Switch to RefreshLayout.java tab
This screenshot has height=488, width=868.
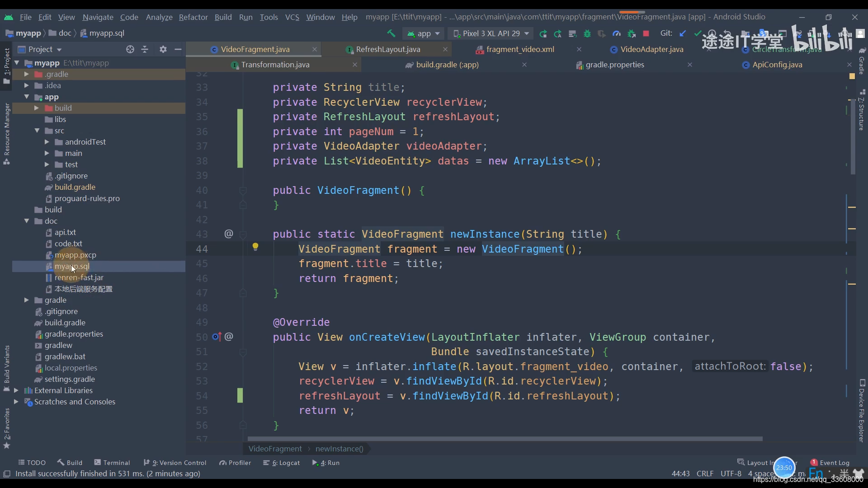388,49
